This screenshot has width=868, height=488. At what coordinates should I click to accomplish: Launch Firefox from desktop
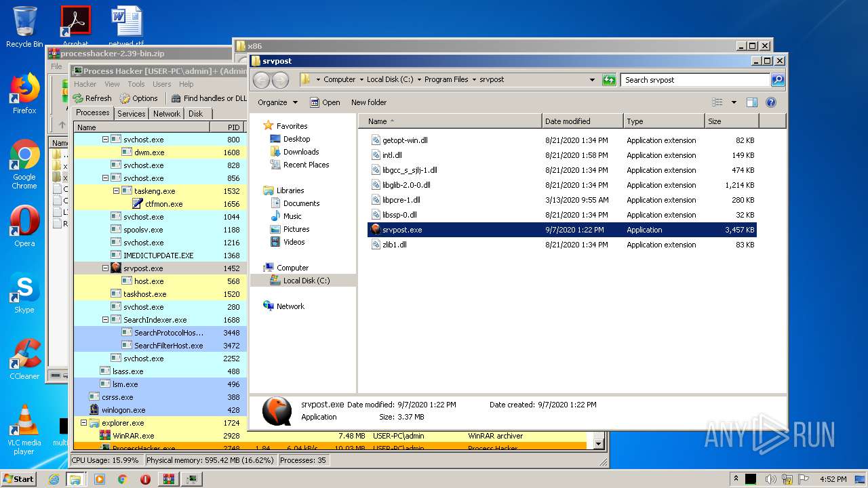[24, 94]
